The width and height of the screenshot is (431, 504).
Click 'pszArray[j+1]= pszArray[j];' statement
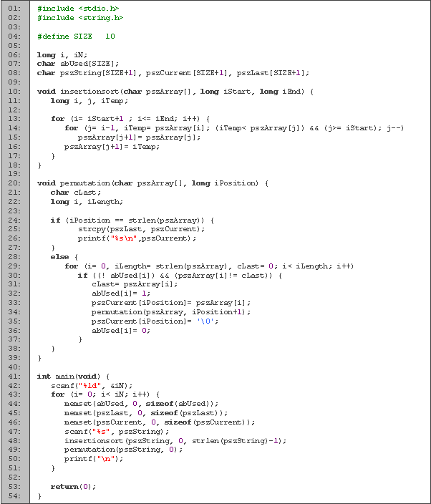tap(139, 137)
